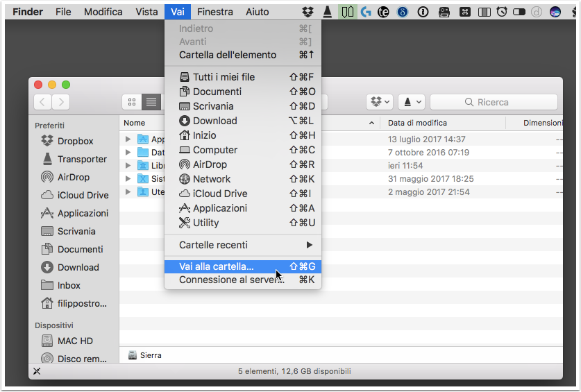Image resolution: width=581 pixels, height=392 pixels.
Task: Choose AirDrop in Vai menu
Action: point(243,164)
